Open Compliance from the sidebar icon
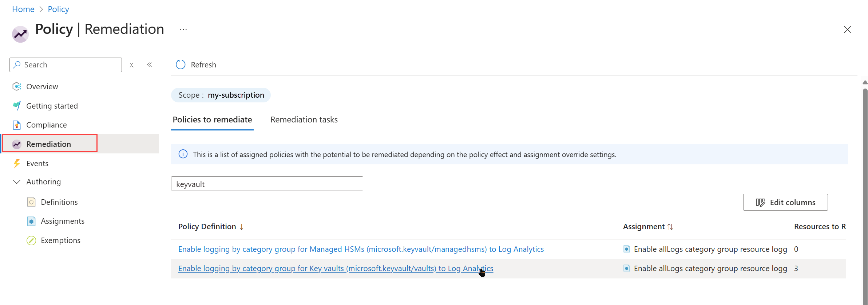Viewport: 868px width, 305px height. click(x=17, y=125)
